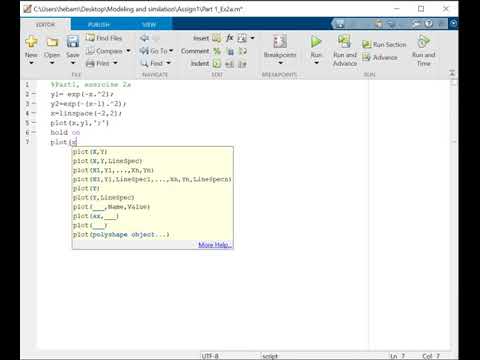Click the Go To navigation icon
Viewport: 480px width, 360px height.
click(x=144, y=51)
